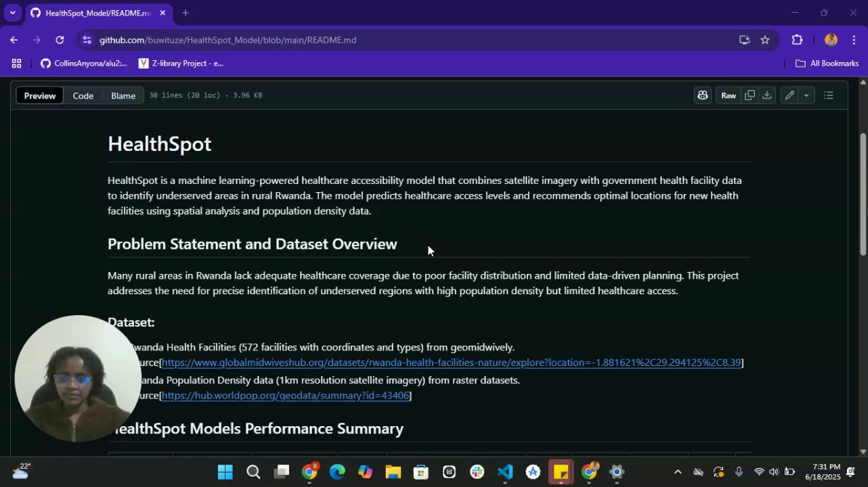
Task: Select the HealthSpot_Model/README.md browser tab
Action: (99, 14)
